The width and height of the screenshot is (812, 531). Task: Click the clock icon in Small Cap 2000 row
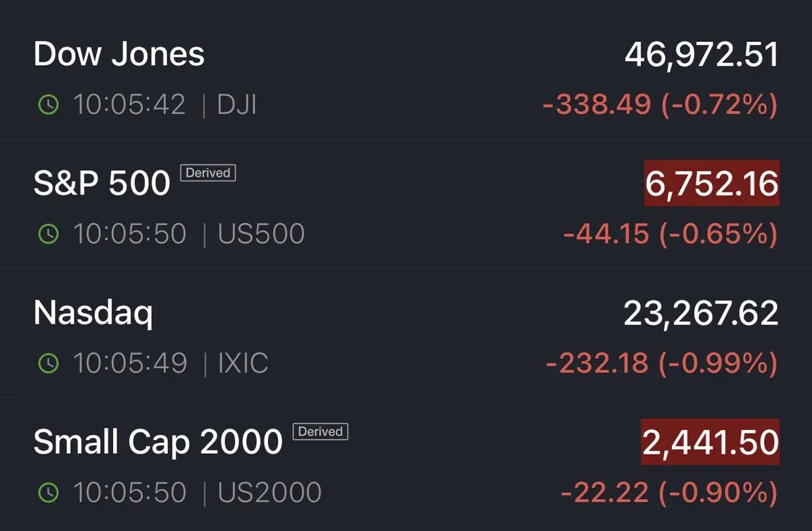(49, 493)
